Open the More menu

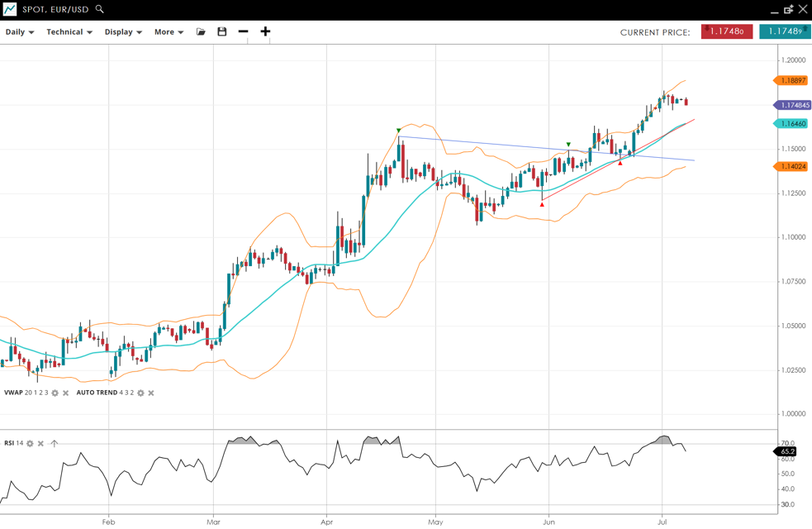coord(169,32)
